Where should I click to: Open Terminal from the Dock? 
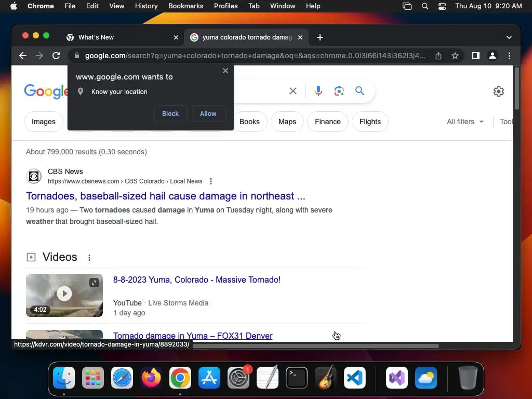pos(297,378)
